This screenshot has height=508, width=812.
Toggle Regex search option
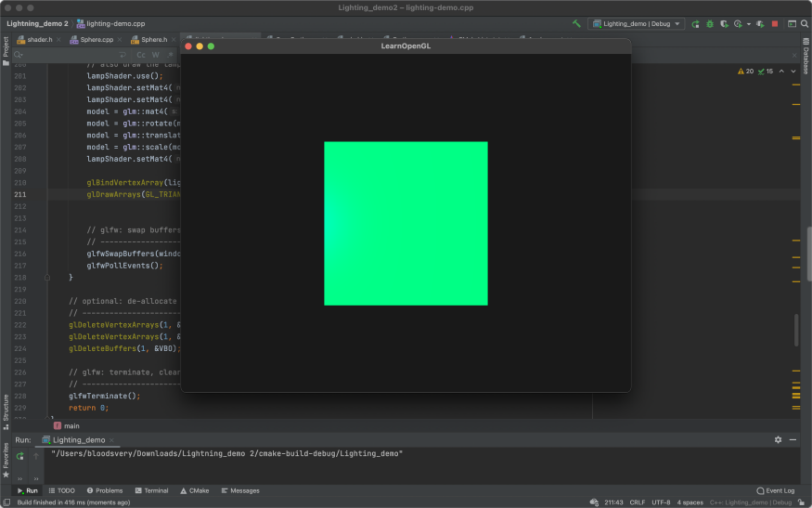(170, 55)
